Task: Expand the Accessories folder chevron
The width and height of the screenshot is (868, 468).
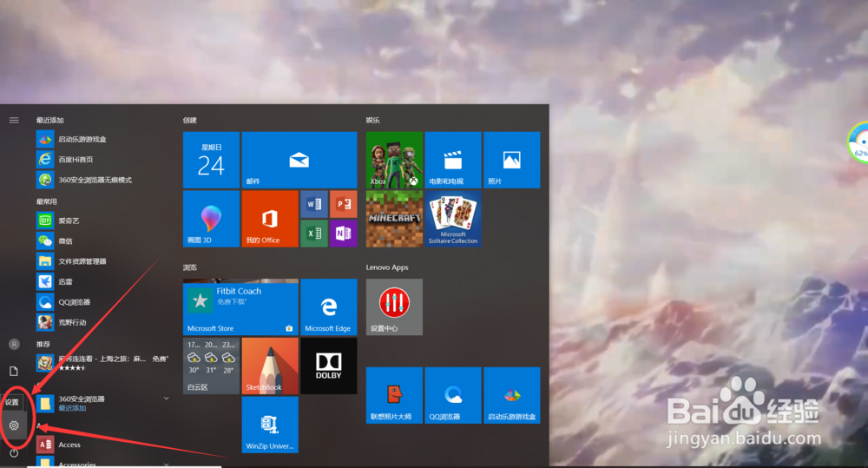Action: point(166,465)
